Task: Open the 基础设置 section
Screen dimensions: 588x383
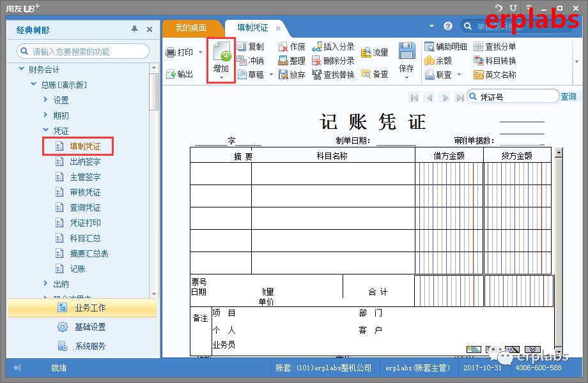Action: (82, 327)
